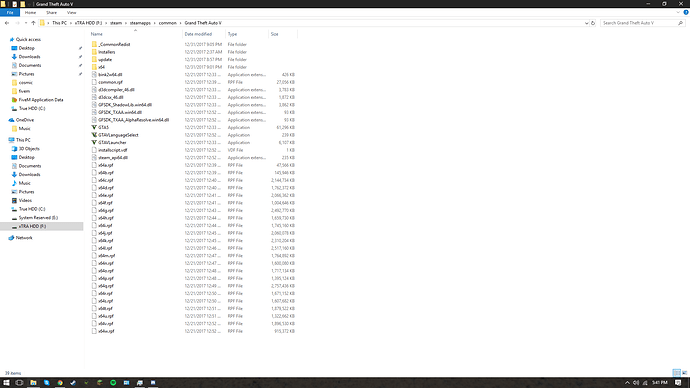
Task: Open the File menu tab
Action: coord(10,13)
